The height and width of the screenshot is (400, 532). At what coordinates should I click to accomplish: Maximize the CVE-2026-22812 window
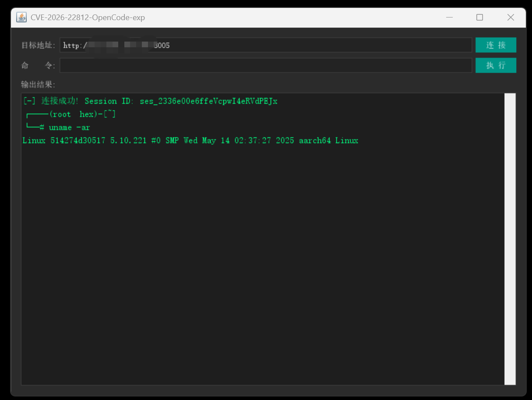point(480,18)
